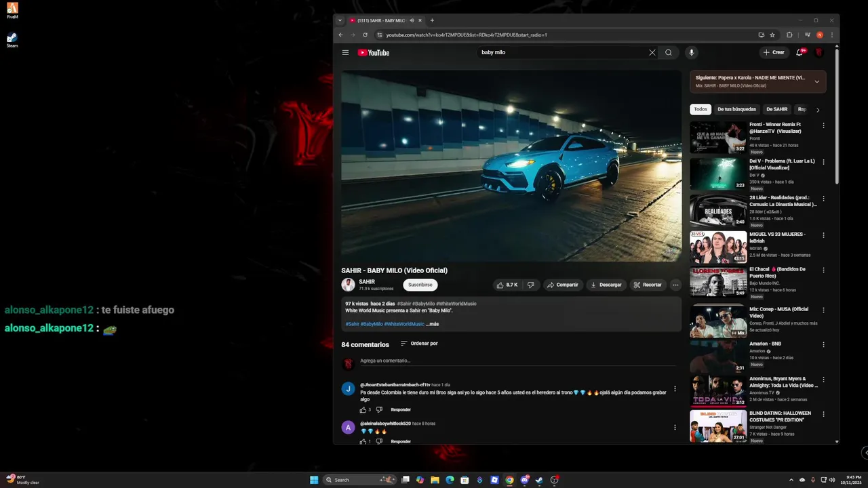This screenshot has height=488, width=868.
Task: Click the #WhiteWorldMusic hashtag link in description
Action: (x=404, y=324)
